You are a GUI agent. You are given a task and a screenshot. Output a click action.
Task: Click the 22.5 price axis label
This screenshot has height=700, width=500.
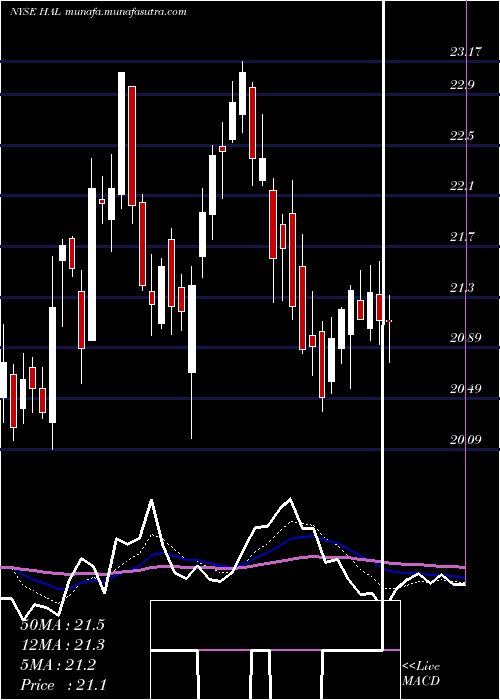[x=462, y=136]
